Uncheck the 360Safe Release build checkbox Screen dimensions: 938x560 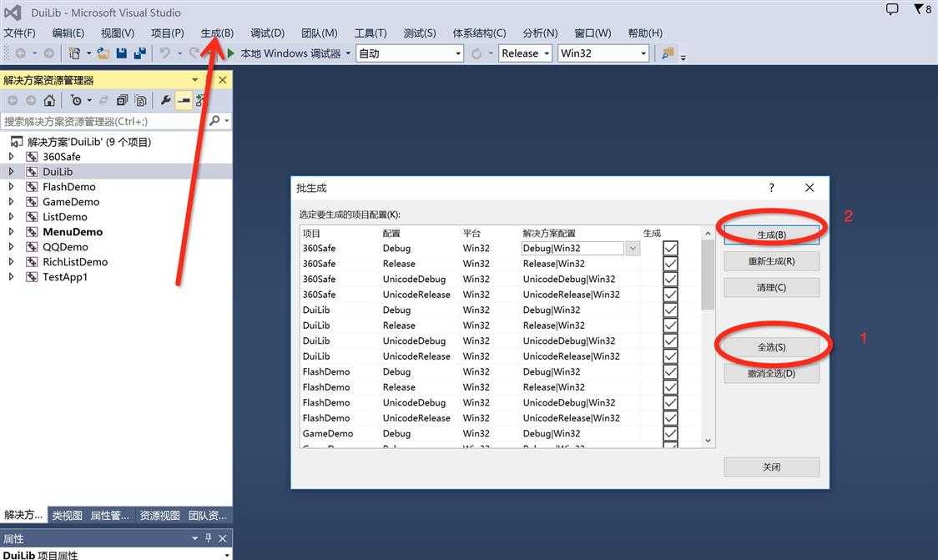[671, 264]
